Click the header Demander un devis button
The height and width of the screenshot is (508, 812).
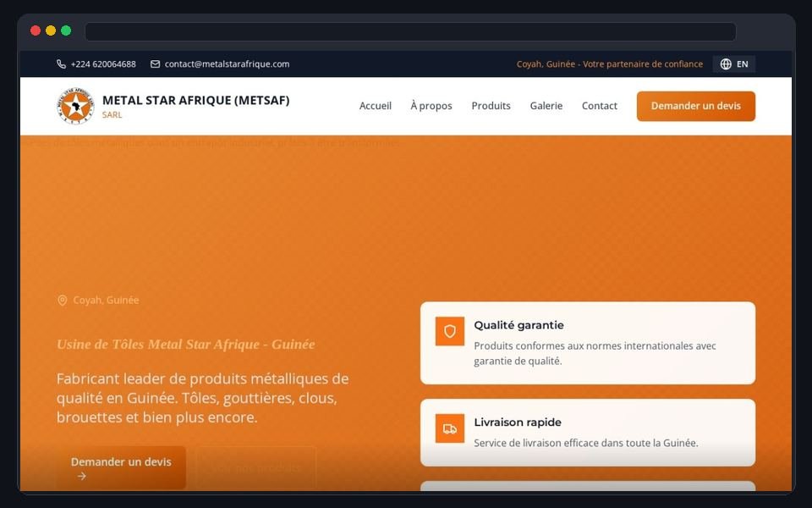pyautogui.click(x=696, y=107)
